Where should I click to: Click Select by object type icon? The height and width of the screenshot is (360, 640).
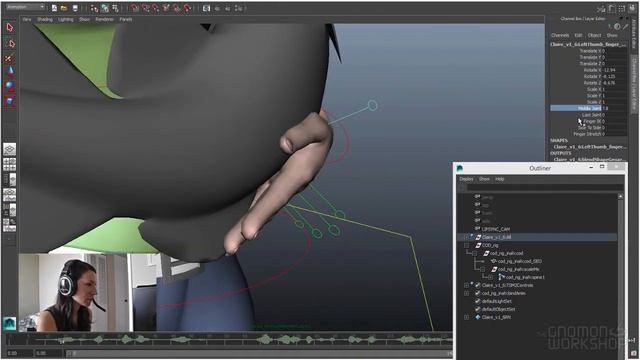pos(105,8)
